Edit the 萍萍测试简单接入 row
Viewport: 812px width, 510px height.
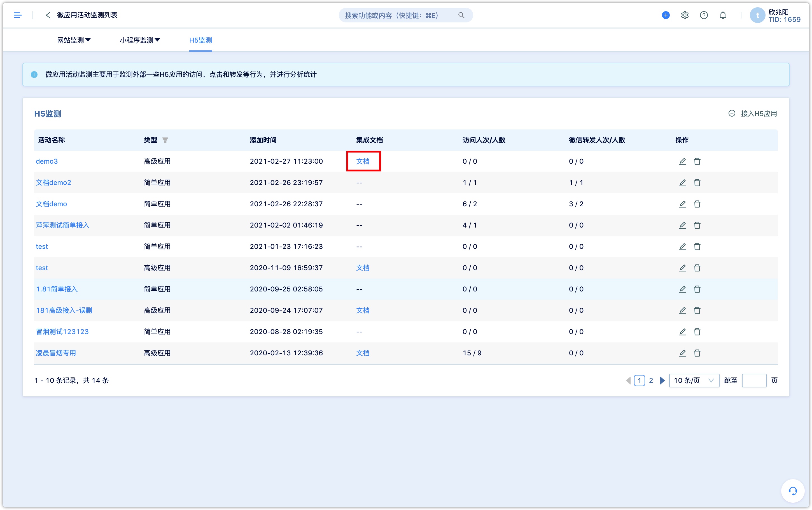[682, 225]
